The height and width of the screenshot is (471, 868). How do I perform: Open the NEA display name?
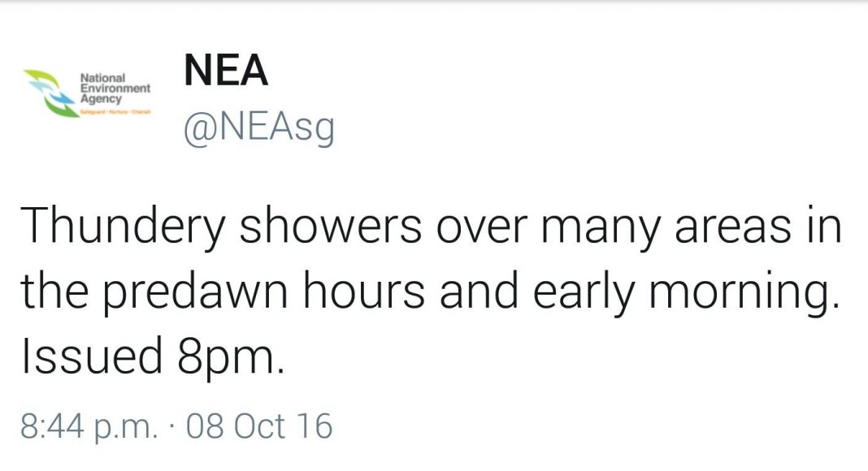(x=226, y=70)
